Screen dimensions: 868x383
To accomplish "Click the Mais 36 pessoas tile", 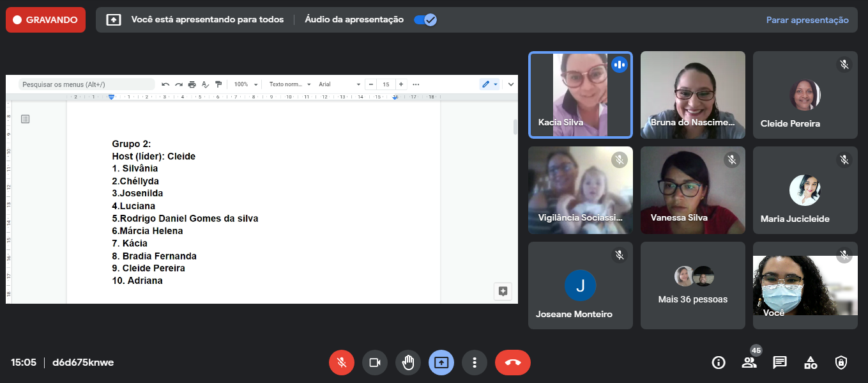I will click(x=692, y=285).
